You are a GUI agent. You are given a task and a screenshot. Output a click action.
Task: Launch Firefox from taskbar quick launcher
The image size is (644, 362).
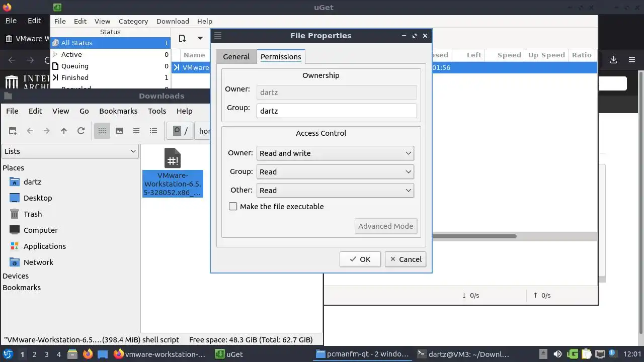[x=88, y=354]
